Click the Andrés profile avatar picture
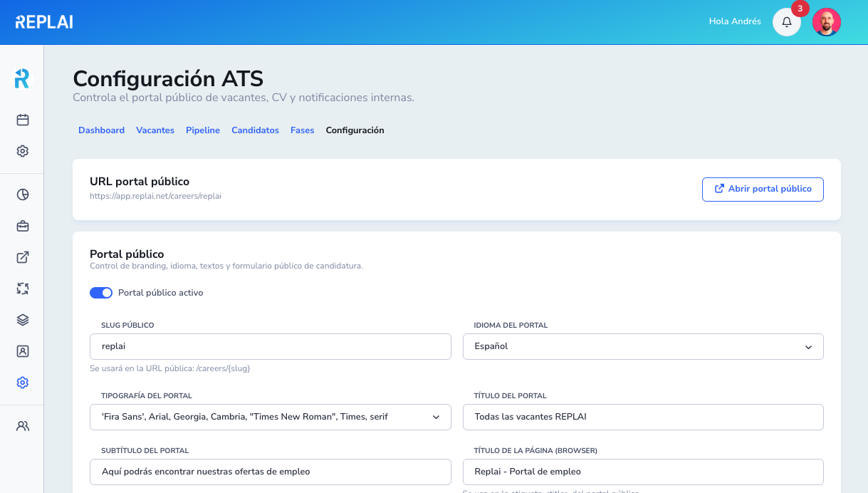Viewport: 868px width, 493px height. [827, 22]
